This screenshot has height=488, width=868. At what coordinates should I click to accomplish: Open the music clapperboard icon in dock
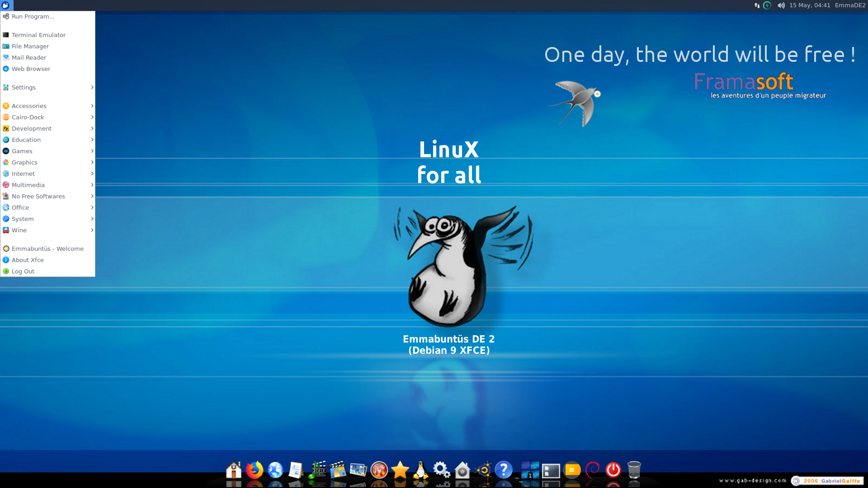click(x=317, y=470)
